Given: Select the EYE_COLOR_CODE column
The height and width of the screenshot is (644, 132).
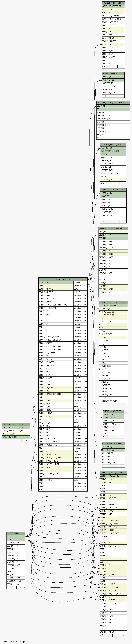Looking at the screenshot, I should point(113,584).
